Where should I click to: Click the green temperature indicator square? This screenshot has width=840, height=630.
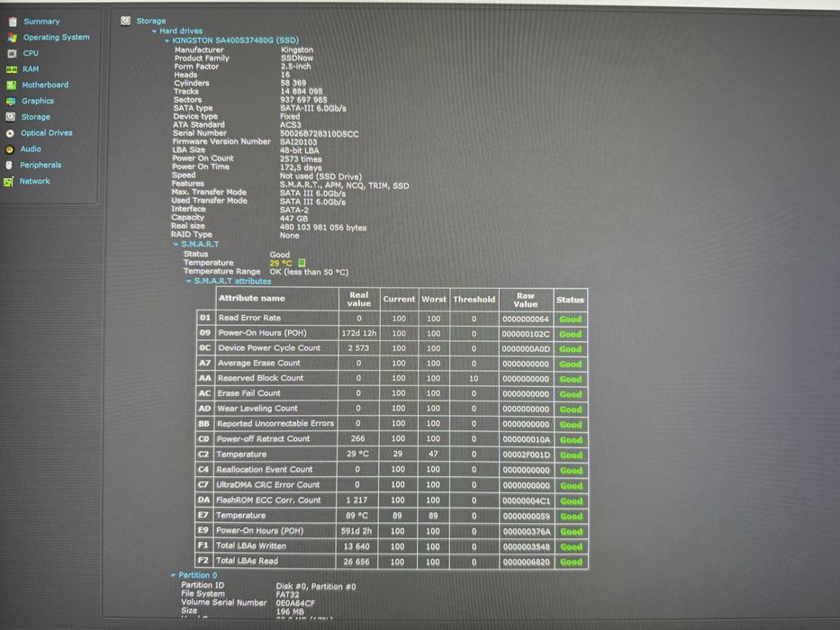(x=302, y=263)
